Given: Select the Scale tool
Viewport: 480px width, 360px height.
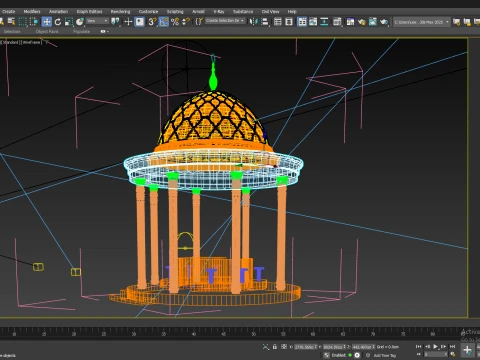Looking at the screenshot, I should (x=69, y=22).
